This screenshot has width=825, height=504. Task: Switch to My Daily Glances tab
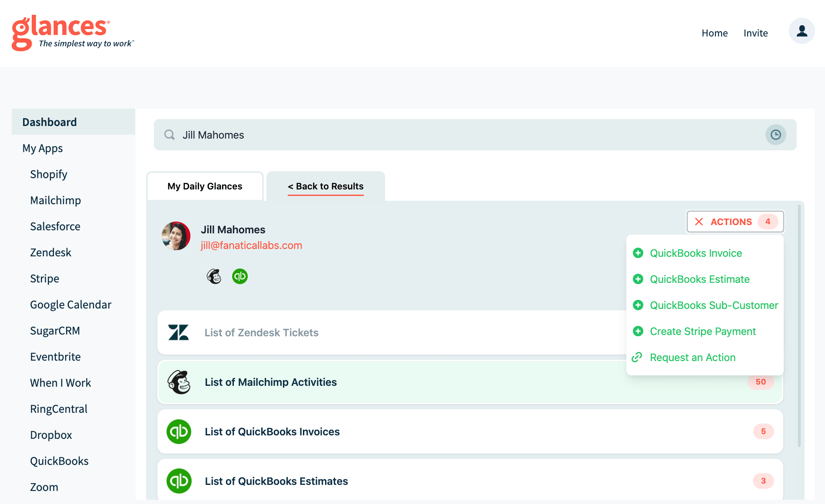pyautogui.click(x=205, y=186)
